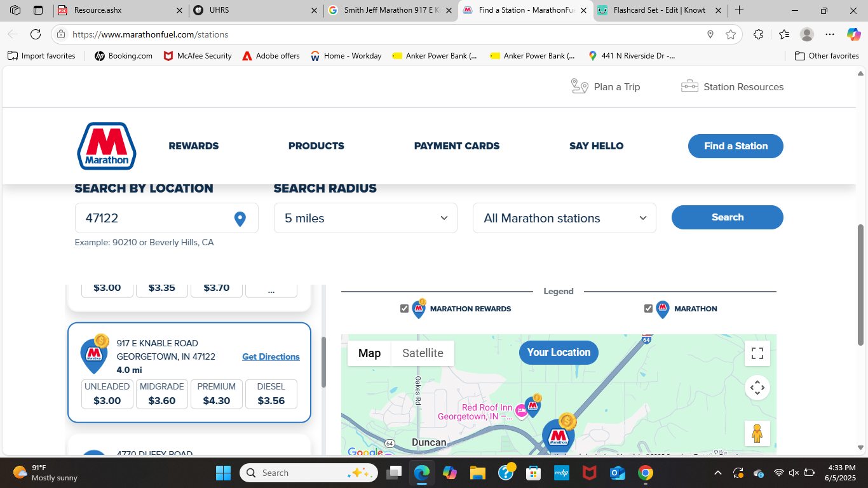Screen dimensions: 868x488
Task: Click the Station Resources icon
Action: (x=689, y=86)
